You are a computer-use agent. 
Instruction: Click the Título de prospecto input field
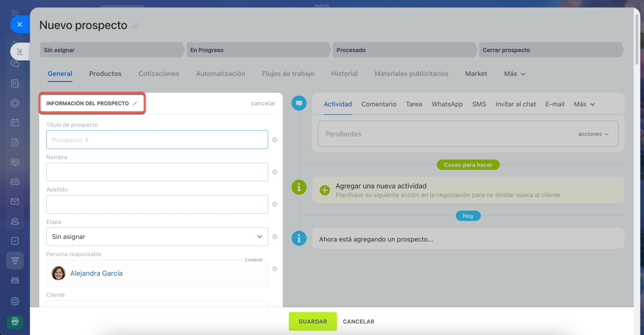[x=157, y=140]
